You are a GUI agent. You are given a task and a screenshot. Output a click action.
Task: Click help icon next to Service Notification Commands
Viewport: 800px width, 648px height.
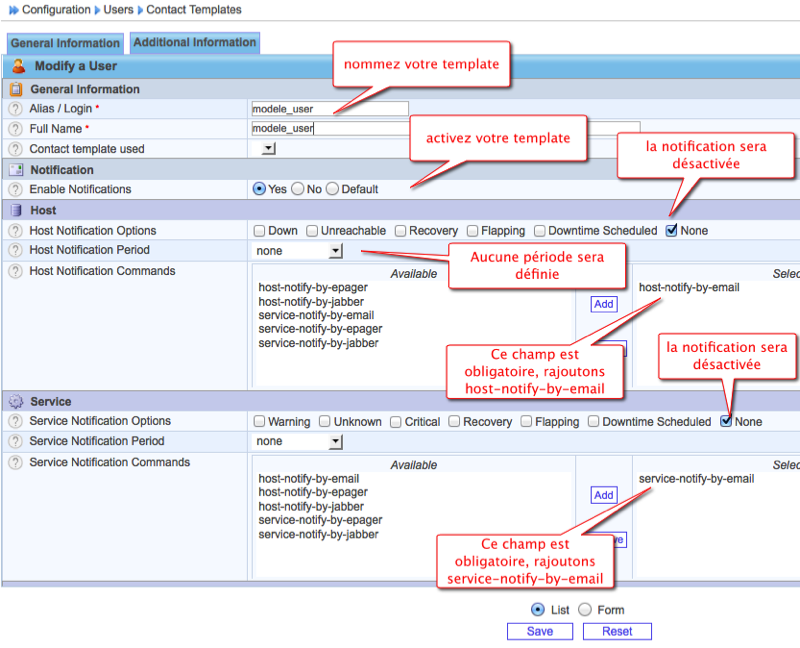15,463
